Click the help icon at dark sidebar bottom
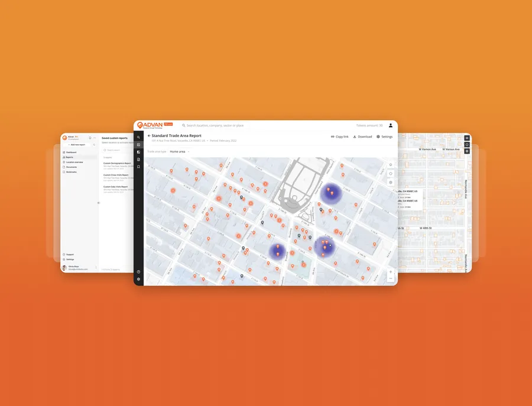The width and height of the screenshot is (532, 406). pyautogui.click(x=138, y=272)
